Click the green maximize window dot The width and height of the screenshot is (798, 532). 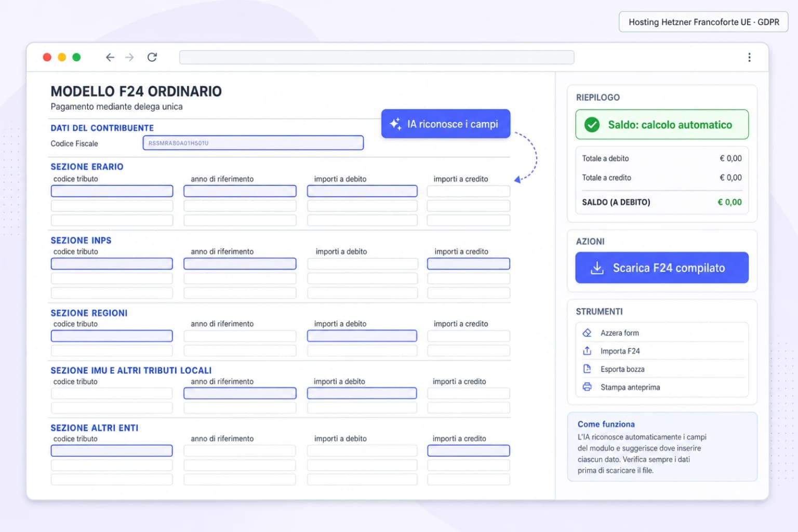(x=76, y=57)
